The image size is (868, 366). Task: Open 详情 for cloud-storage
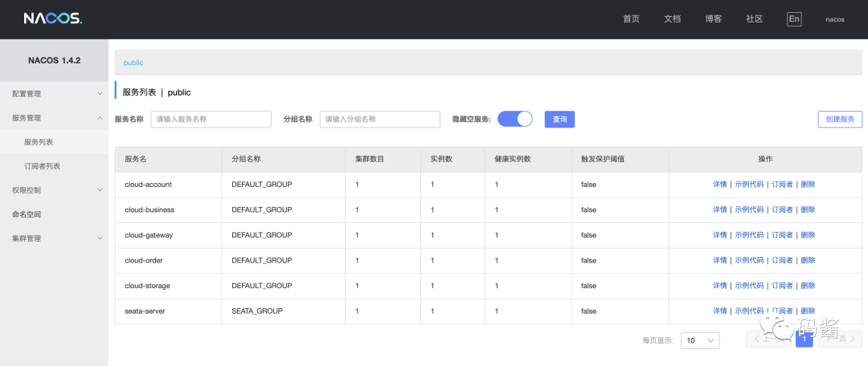tap(719, 286)
